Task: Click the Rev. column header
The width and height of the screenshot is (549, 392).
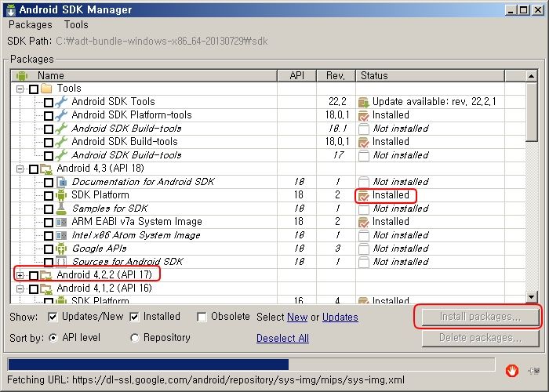Action: coord(336,75)
